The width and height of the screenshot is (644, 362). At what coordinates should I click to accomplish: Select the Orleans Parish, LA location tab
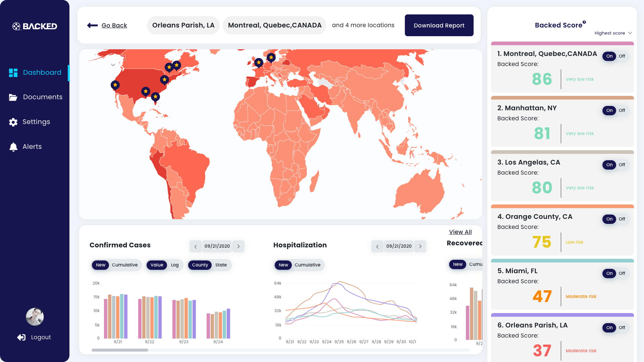(x=183, y=25)
